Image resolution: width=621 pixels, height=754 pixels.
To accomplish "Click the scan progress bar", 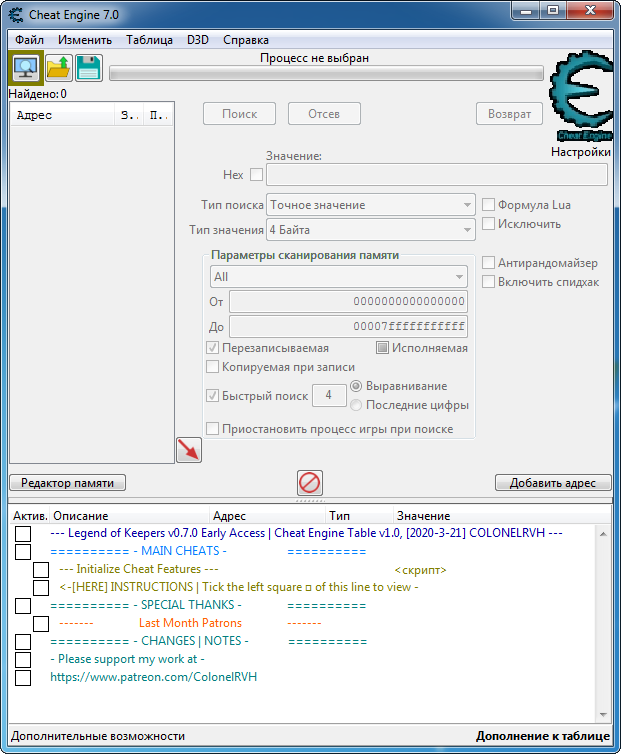I will (x=326, y=73).
